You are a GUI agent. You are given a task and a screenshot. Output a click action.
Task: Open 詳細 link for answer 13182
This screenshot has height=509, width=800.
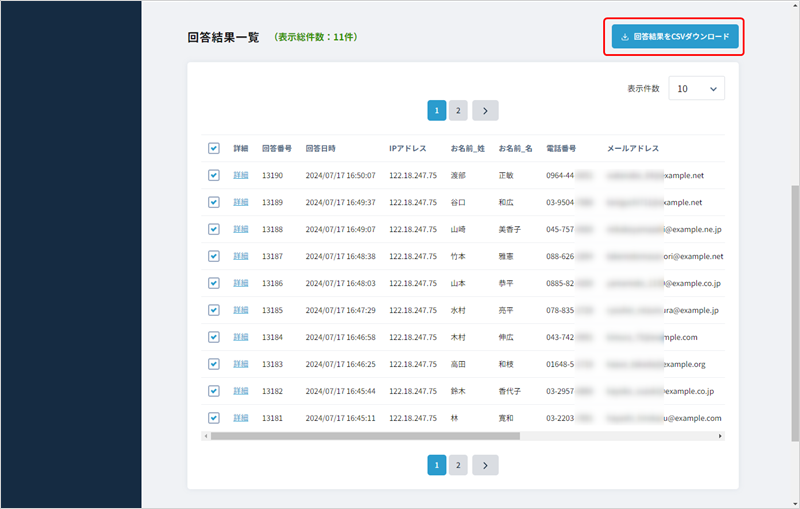click(x=241, y=391)
